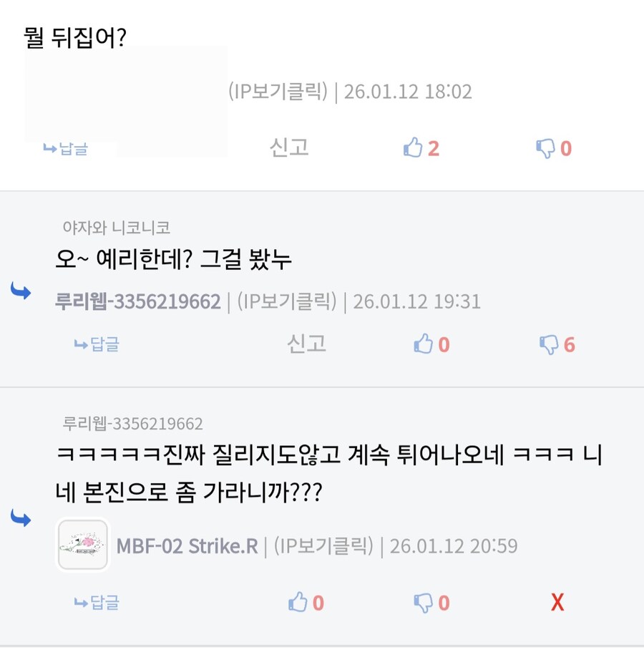The width and height of the screenshot is (644, 665).
Task: Click MBF-02 Strike.R's profile picture
Action: tap(82, 545)
